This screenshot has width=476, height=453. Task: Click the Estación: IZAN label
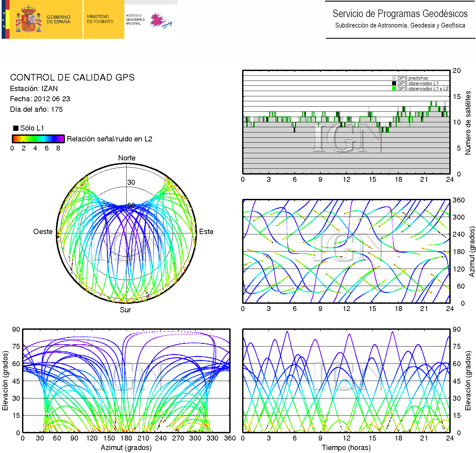(34, 89)
